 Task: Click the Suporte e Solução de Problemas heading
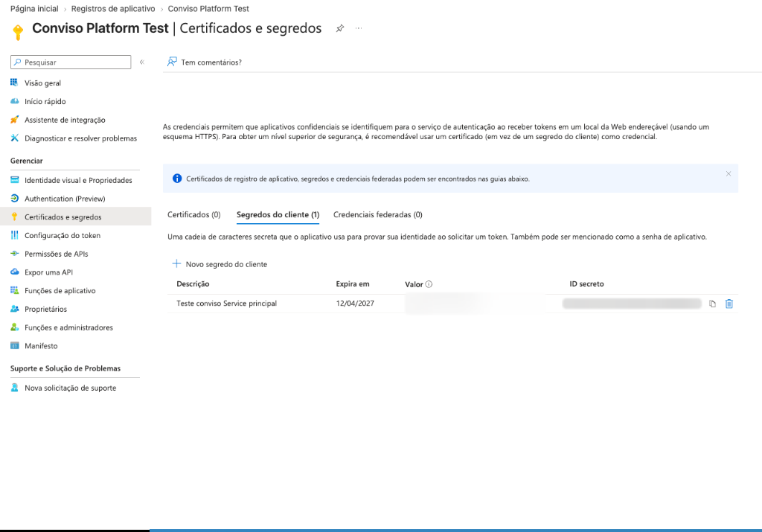click(x=65, y=368)
